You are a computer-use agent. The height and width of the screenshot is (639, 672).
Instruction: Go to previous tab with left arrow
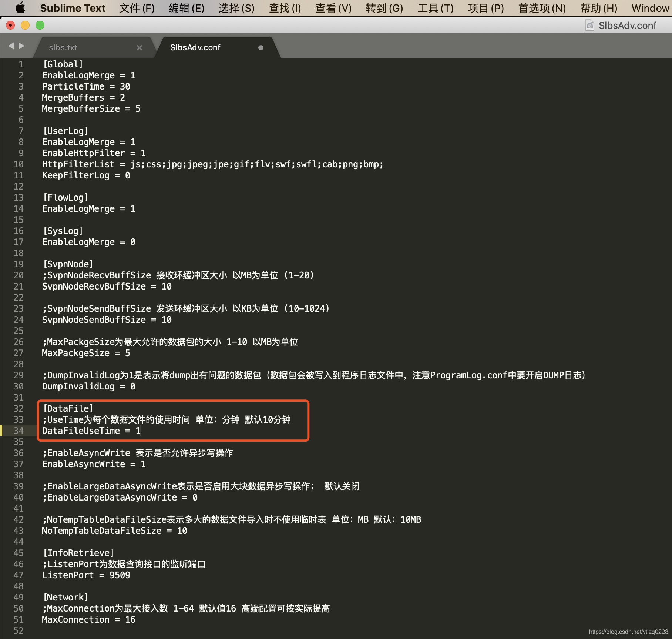tap(11, 46)
